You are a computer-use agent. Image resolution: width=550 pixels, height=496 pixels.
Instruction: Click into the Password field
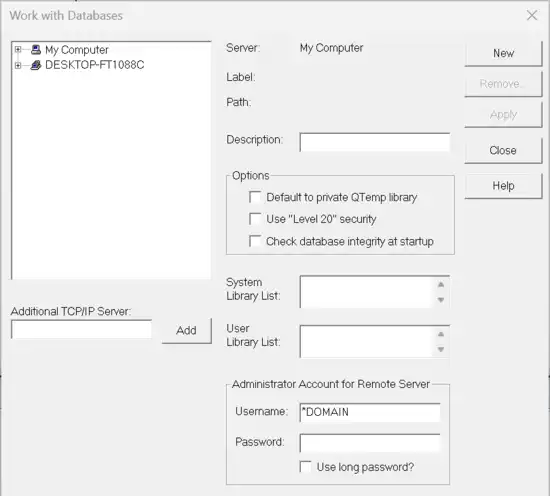click(x=370, y=443)
